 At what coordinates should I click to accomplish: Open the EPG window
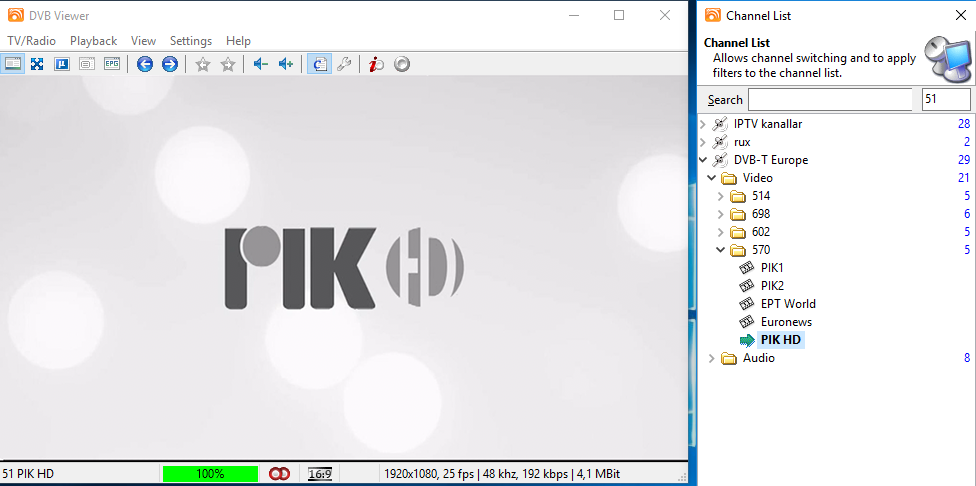click(111, 63)
